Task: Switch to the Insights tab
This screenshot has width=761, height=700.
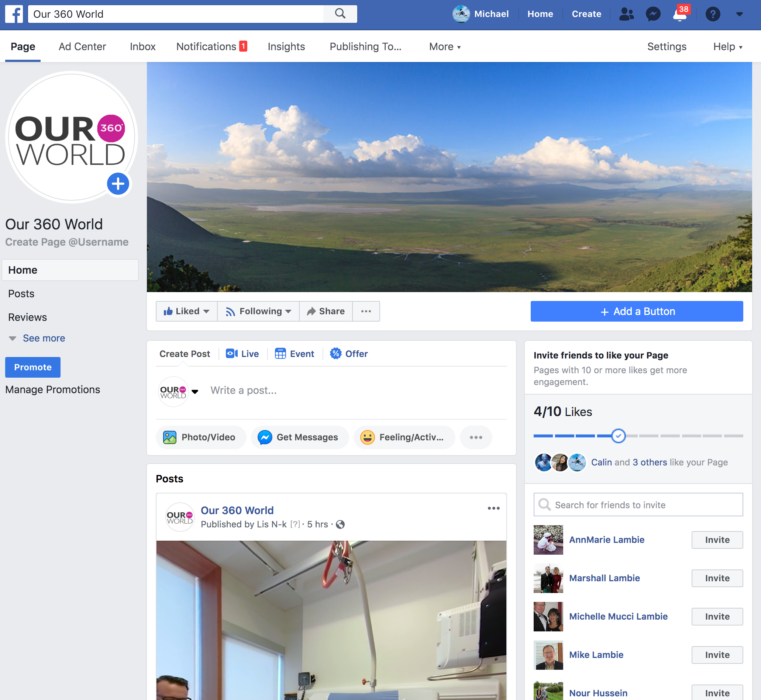Action: (x=286, y=46)
